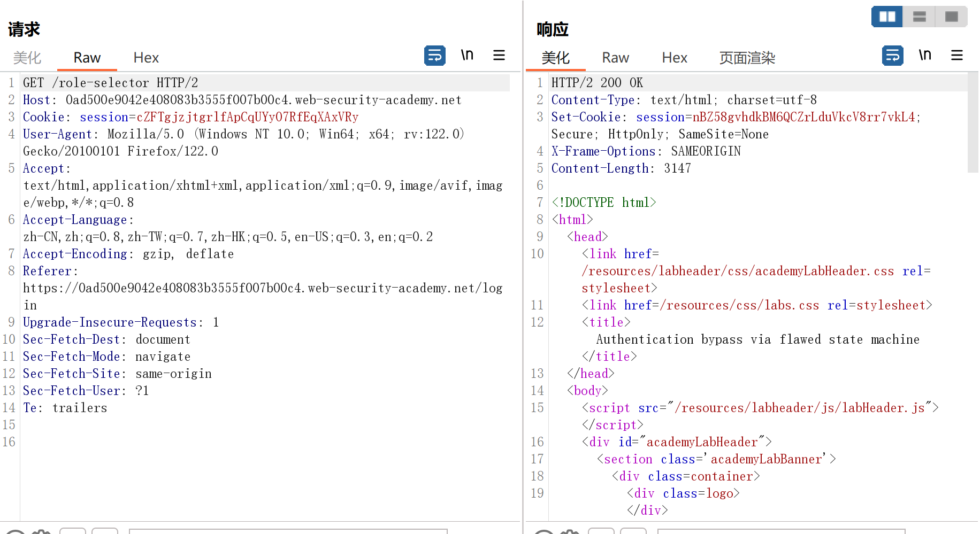The height and width of the screenshot is (534, 980).
Task: Click the SAMEORIGIN value in response
Action: 706,151
